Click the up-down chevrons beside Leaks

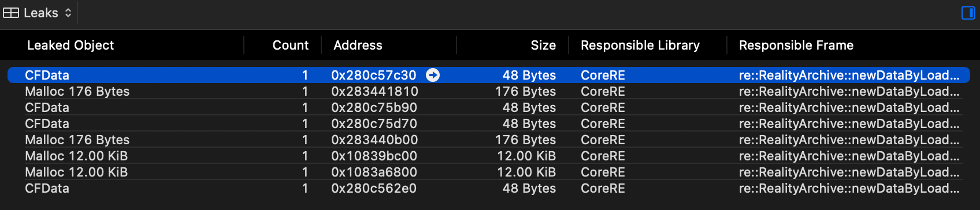68,13
